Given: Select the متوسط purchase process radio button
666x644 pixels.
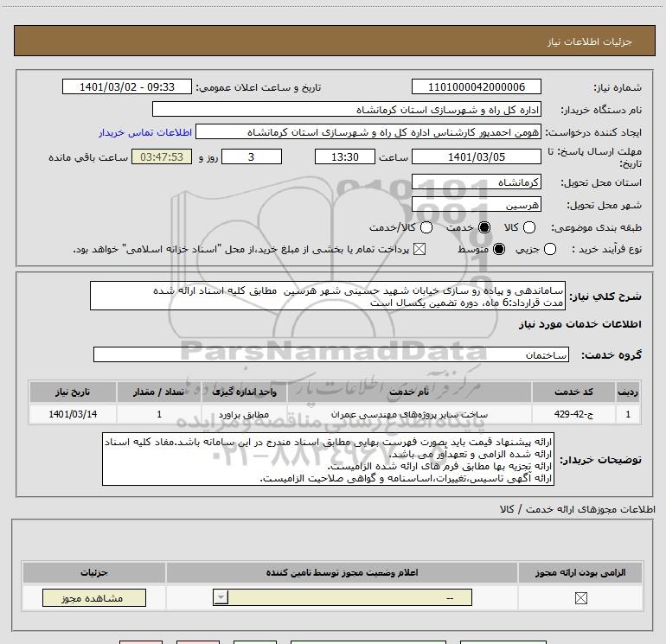Looking at the screenshot, I should tap(499, 249).
